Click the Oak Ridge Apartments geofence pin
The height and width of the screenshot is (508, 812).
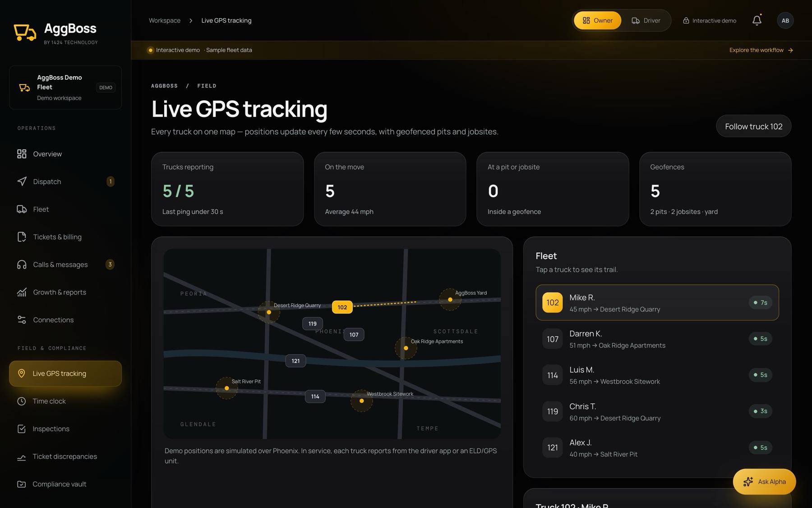(x=406, y=348)
